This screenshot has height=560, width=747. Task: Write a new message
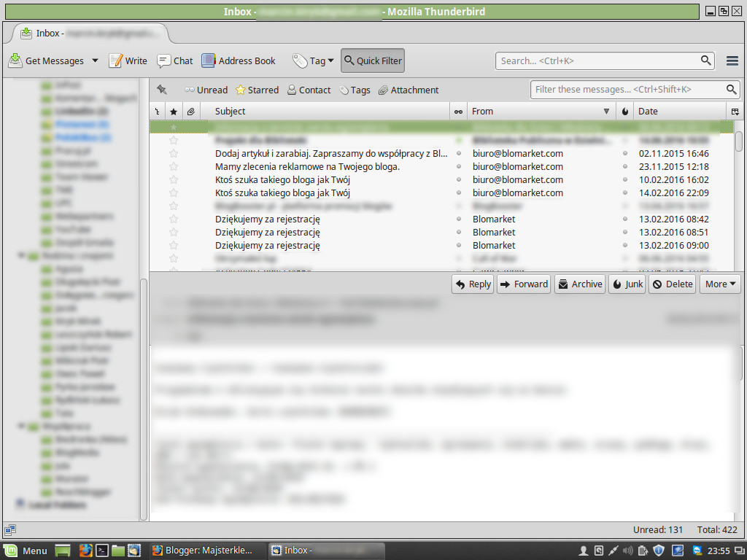click(128, 61)
